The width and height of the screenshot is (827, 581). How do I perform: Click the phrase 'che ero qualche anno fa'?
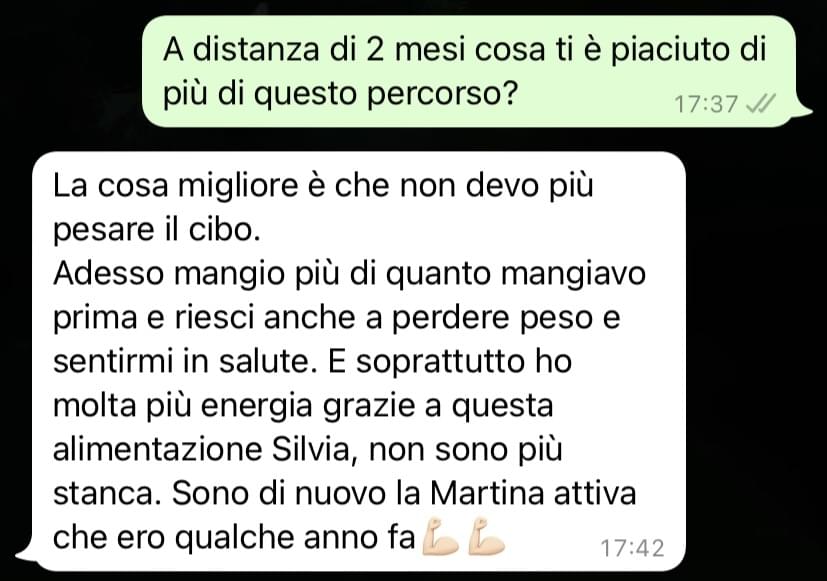(234, 538)
